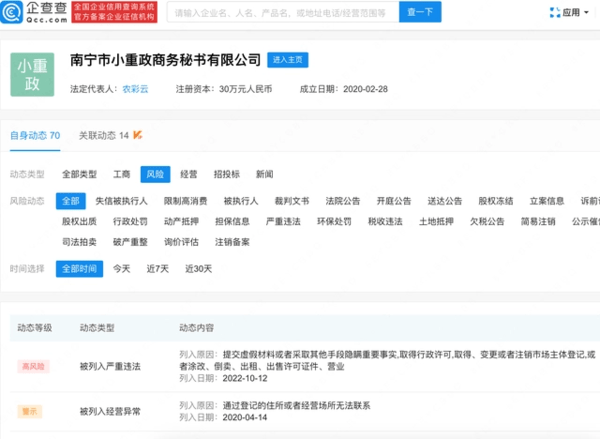Filter by 裁判文书

pyautogui.click(x=292, y=201)
